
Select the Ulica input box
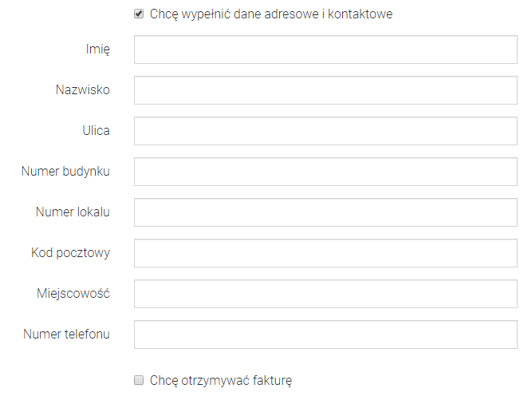pos(325,131)
